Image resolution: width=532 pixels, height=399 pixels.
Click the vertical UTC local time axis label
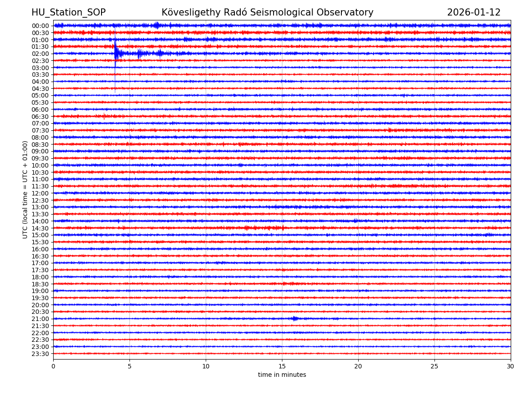26,190
